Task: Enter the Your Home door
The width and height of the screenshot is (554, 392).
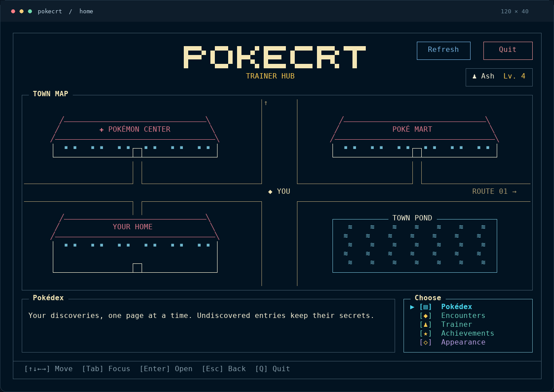Action: [137, 268]
